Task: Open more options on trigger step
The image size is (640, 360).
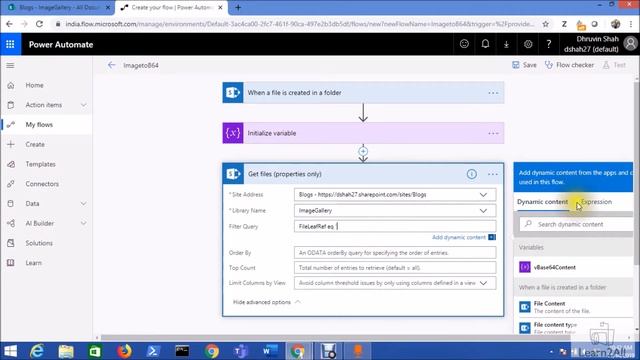Action: 493,93
